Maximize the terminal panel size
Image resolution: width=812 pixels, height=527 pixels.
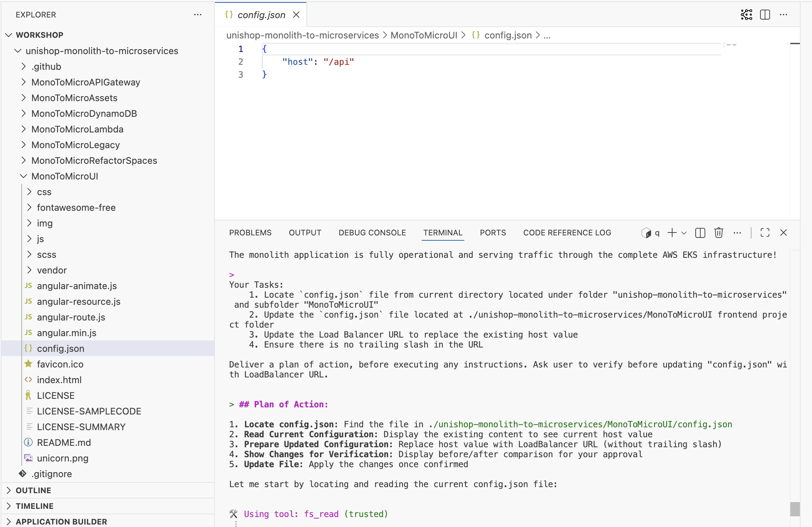[765, 233]
